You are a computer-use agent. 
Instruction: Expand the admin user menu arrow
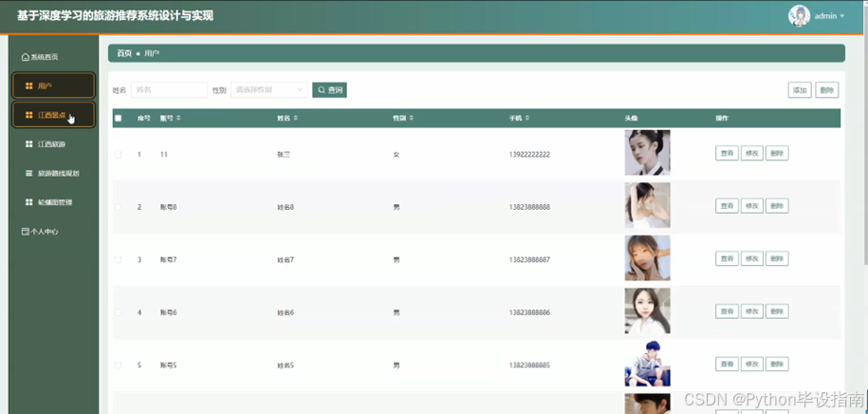coord(842,16)
